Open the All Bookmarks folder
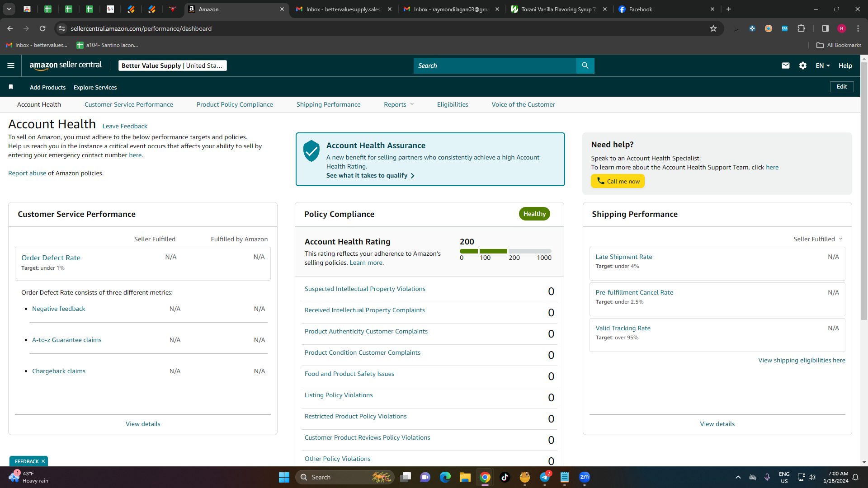Viewport: 868px width, 488px height. click(x=839, y=45)
